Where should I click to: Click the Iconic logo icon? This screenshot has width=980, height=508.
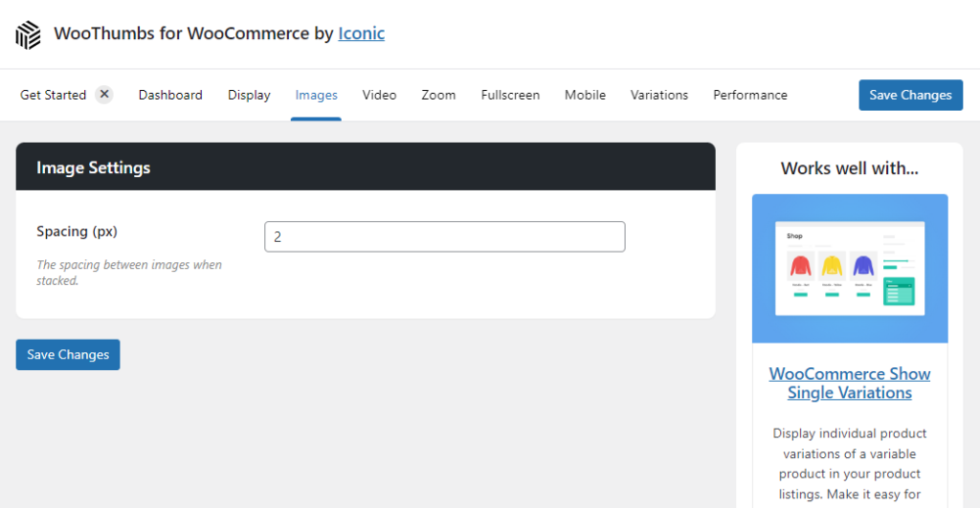pyautogui.click(x=28, y=34)
